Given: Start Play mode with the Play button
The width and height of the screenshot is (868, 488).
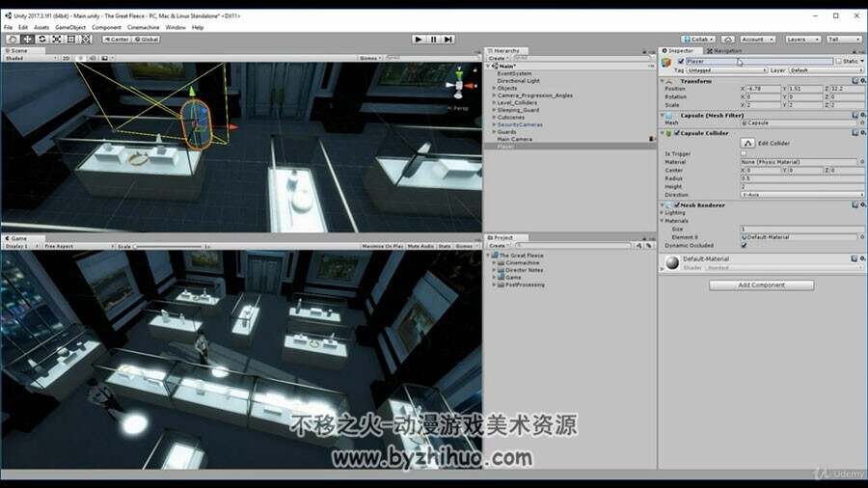Looking at the screenshot, I should pos(419,40).
